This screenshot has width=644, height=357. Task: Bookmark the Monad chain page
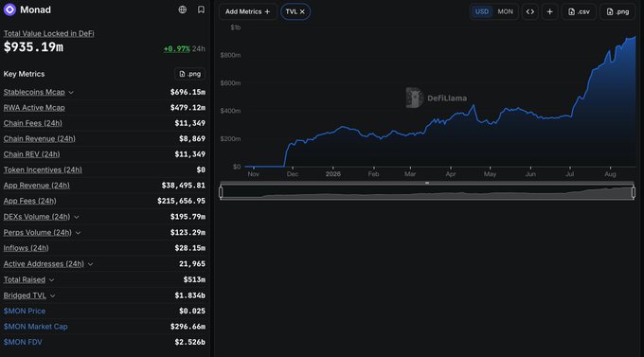(x=201, y=9)
